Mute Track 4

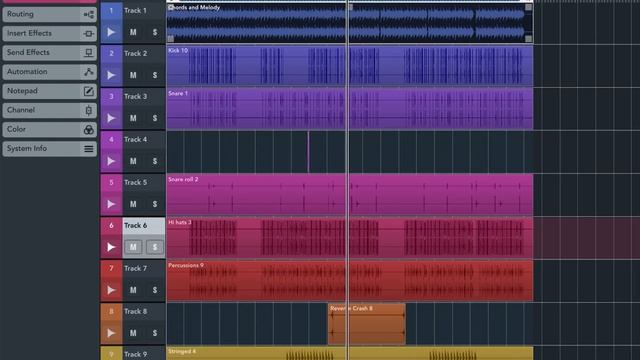click(x=133, y=161)
